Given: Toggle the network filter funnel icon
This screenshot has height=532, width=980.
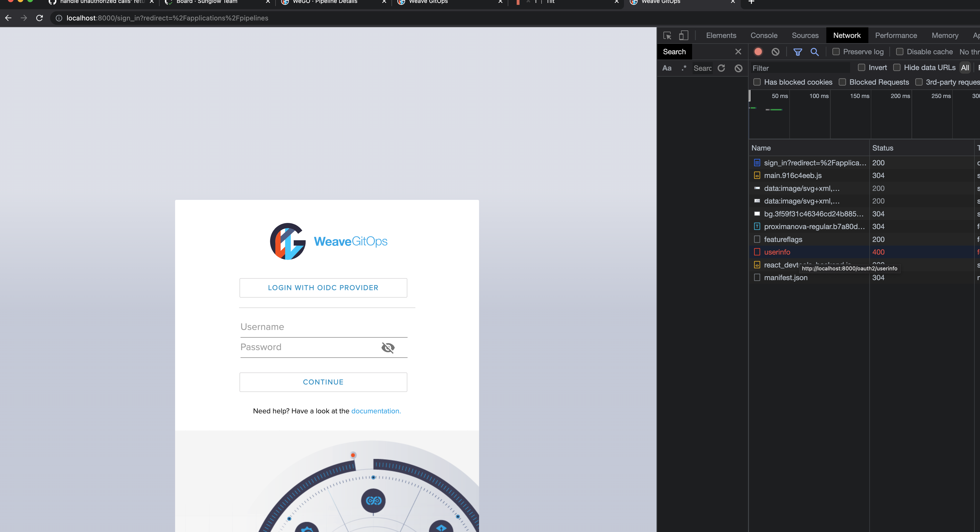Looking at the screenshot, I should 798,52.
